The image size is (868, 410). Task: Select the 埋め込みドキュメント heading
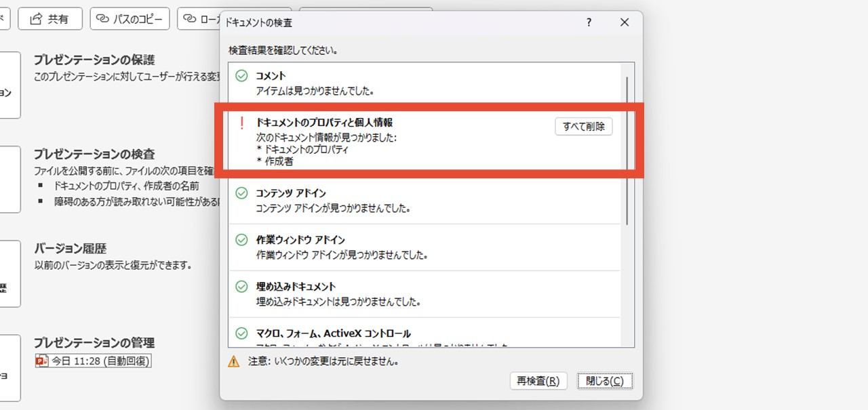[296, 287]
